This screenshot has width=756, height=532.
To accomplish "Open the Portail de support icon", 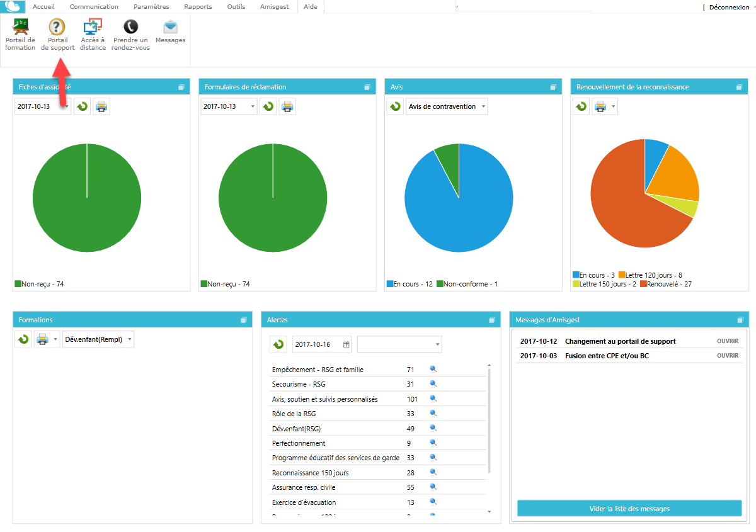I will click(57, 35).
